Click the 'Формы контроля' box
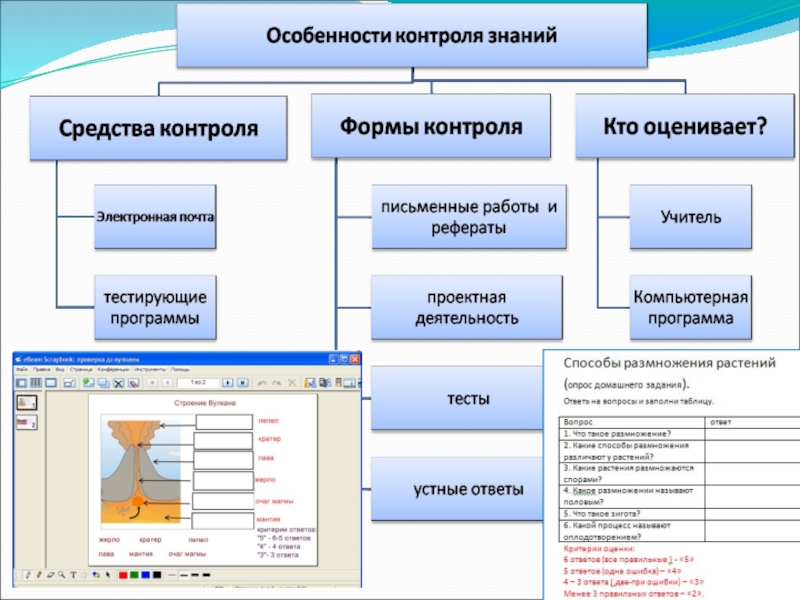Viewport: 800px width, 600px height. 431,126
